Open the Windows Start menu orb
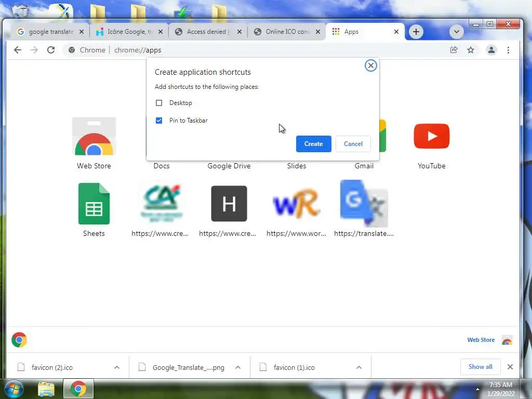532x399 pixels. (14, 389)
